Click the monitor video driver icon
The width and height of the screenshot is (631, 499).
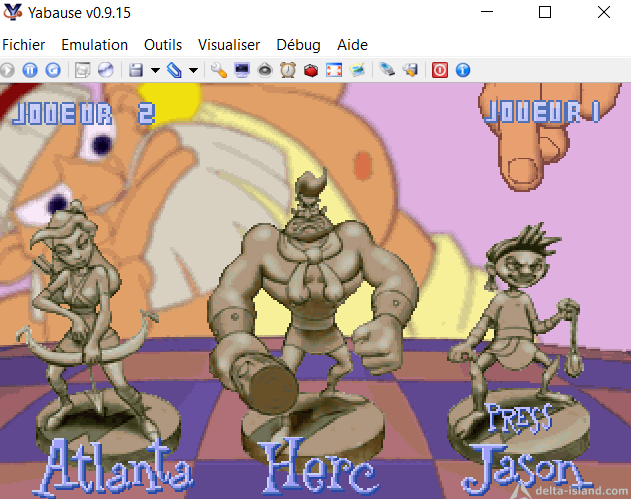pyautogui.click(x=242, y=70)
